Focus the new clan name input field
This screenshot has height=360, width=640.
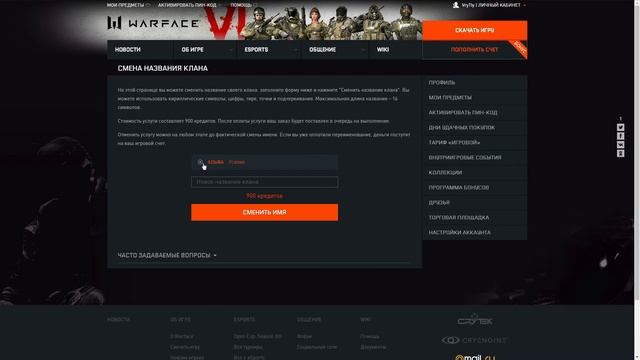pos(264,182)
